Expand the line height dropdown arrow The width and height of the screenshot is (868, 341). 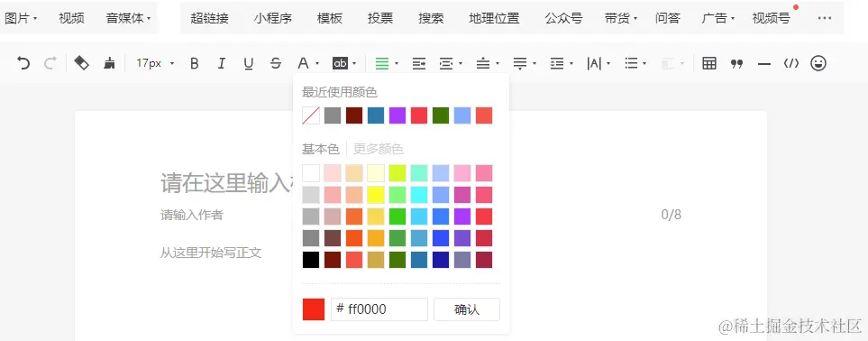click(x=571, y=64)
